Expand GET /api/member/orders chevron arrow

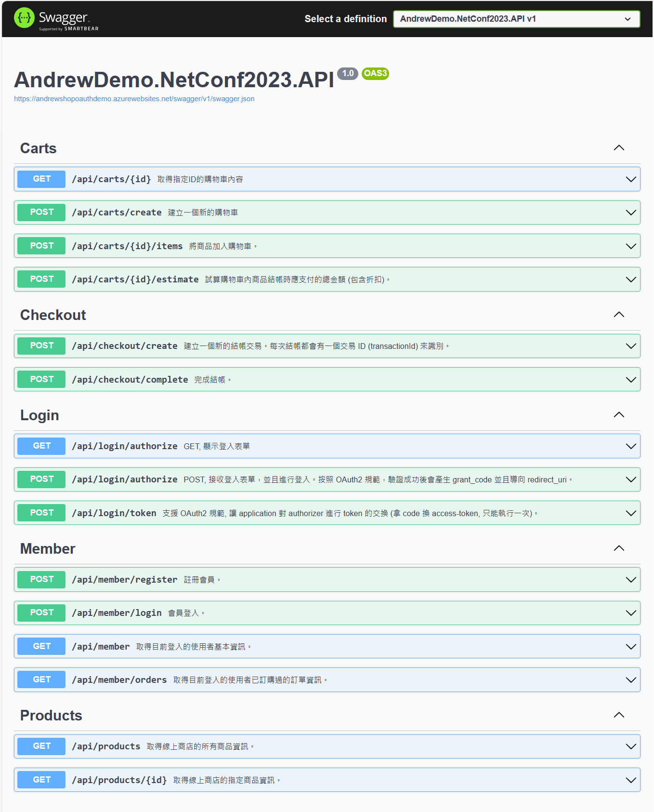point(630,680)
